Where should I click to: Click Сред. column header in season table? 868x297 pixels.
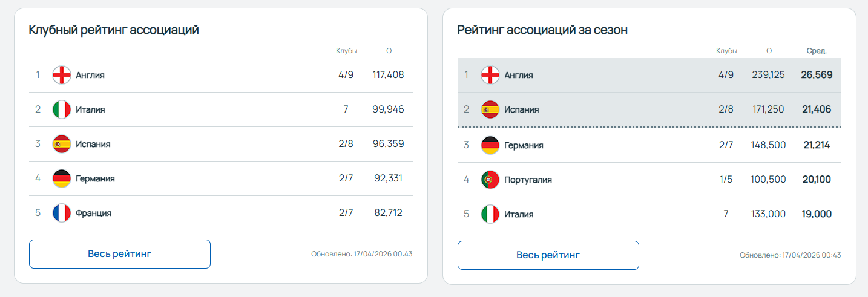pyautogui.click(x=817, y=51)
